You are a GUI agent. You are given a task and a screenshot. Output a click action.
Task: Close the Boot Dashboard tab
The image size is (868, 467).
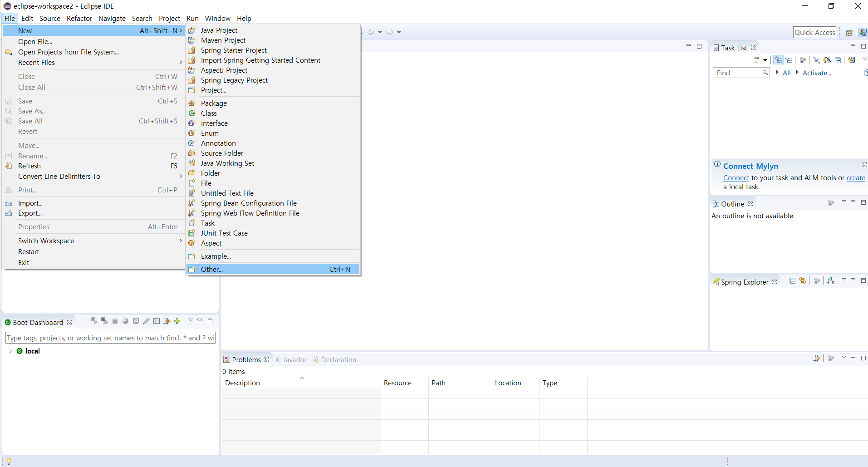pos(69,322)
